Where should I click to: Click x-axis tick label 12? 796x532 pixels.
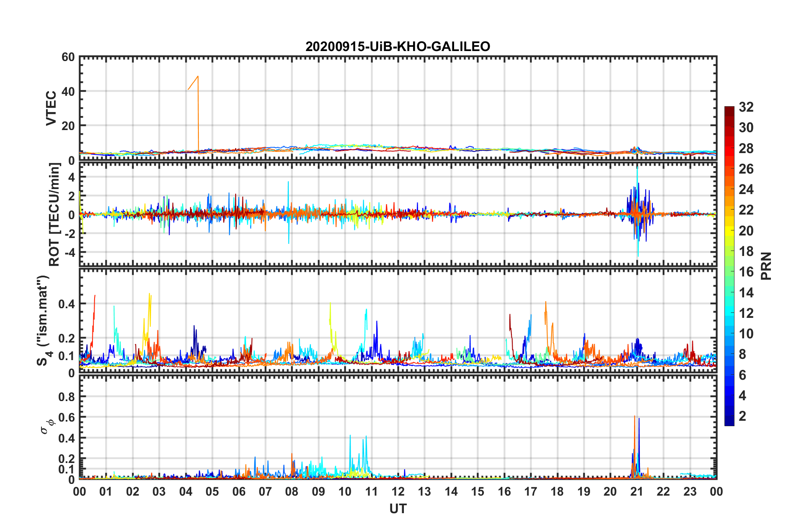(398, 491)
